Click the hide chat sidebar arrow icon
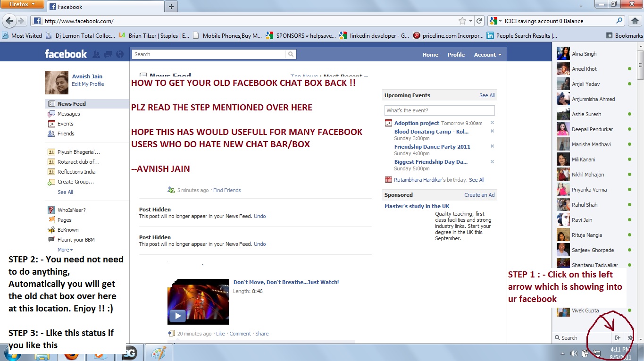644x361 pixels. (x=618, y=338)
